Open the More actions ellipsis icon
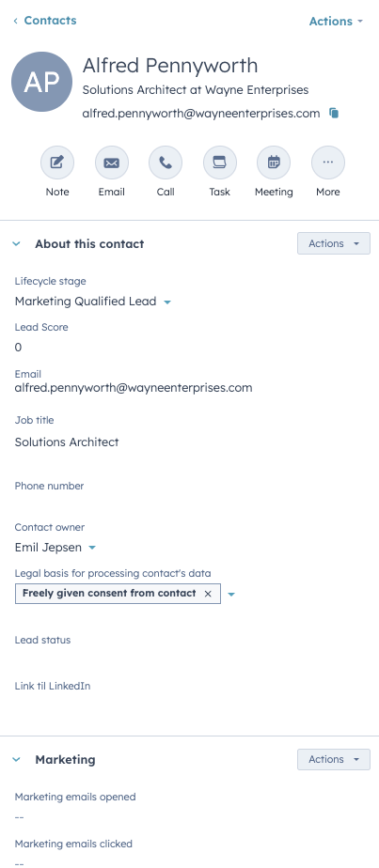 [x=328, y=163]
